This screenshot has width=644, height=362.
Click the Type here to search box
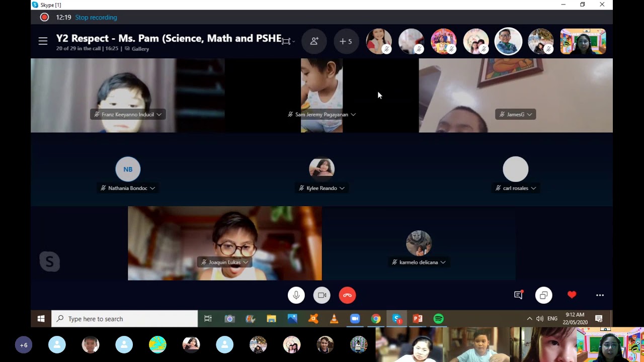(x=125, y=319)
